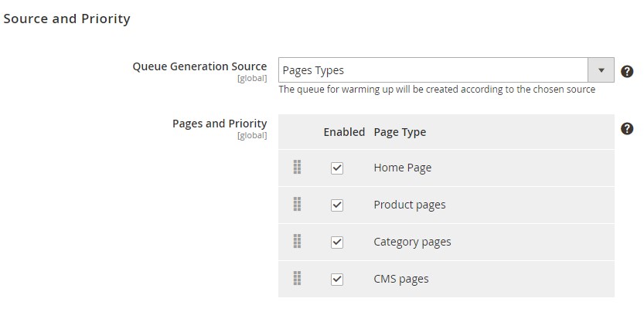
Task: Disable the Product pages checkbox
Action: pyautogui.click(x=336, y=205)
